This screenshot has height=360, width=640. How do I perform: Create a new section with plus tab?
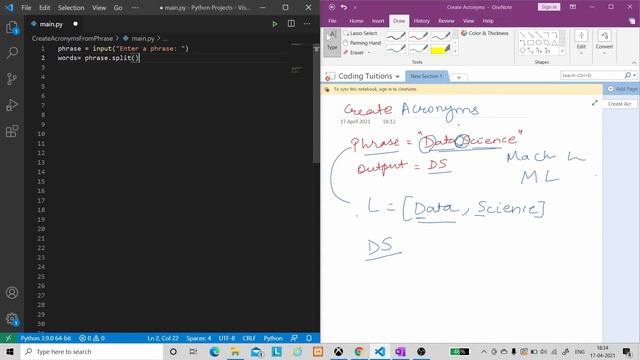(x=459, y=78)
